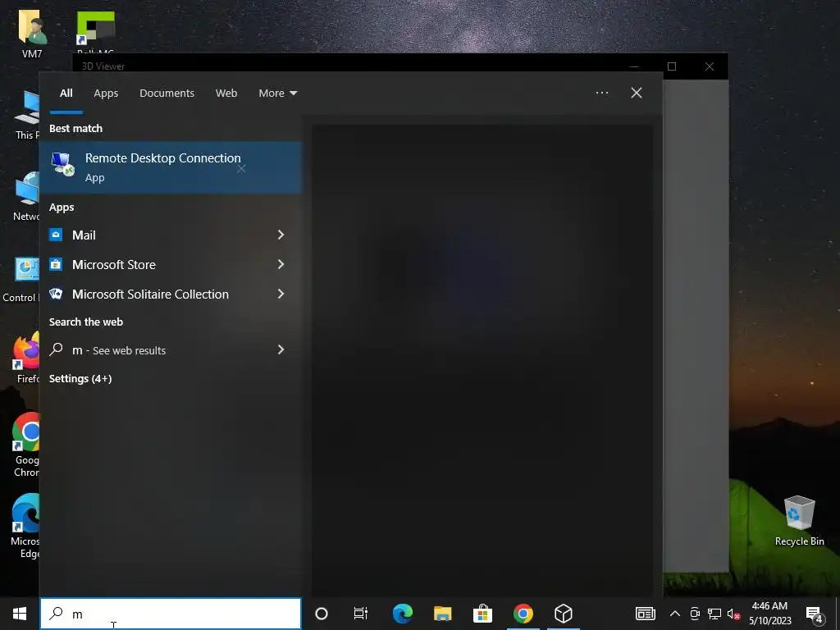Dismiss Remote Desktop Connection suggestion with the small X
Screen dimensions: 840x630
[241, 169]
